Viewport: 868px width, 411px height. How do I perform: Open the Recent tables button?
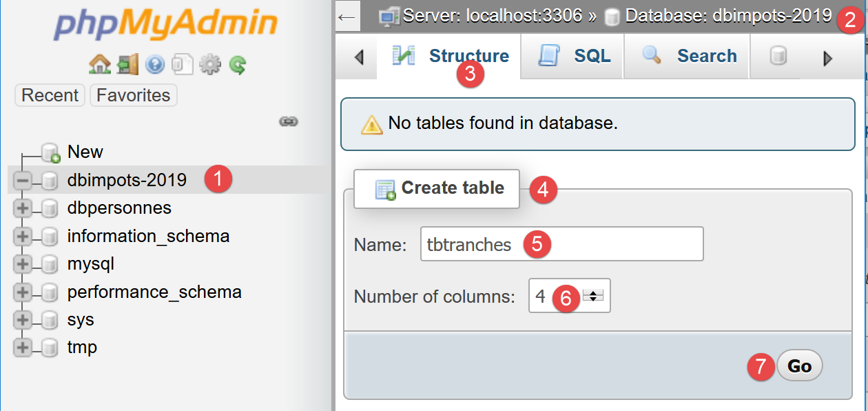pos(50,95)
